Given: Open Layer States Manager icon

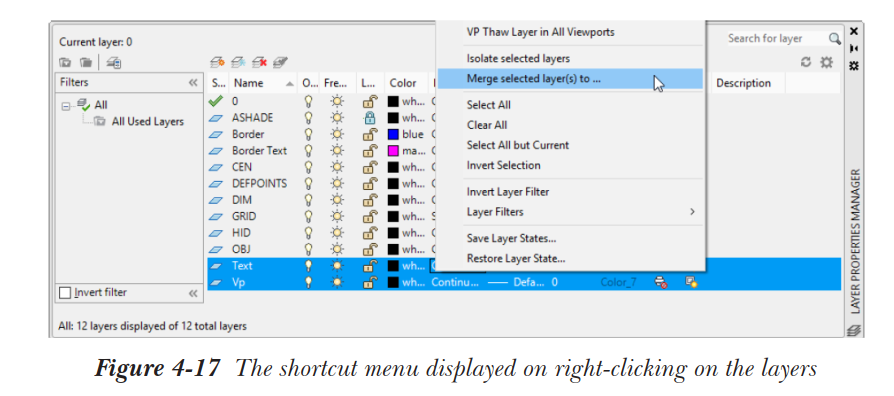Looking at the screenshot, I should point(113,62).
